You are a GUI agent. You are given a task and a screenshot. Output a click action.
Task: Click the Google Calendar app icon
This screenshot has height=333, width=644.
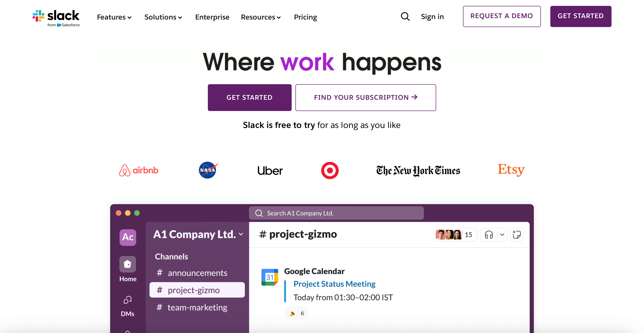click(270, 277)
